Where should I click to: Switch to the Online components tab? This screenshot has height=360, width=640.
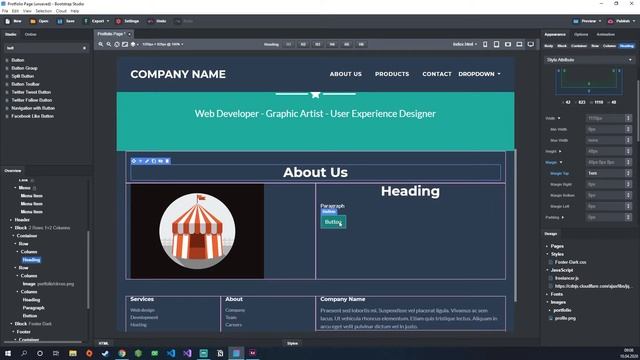[31, 34]
